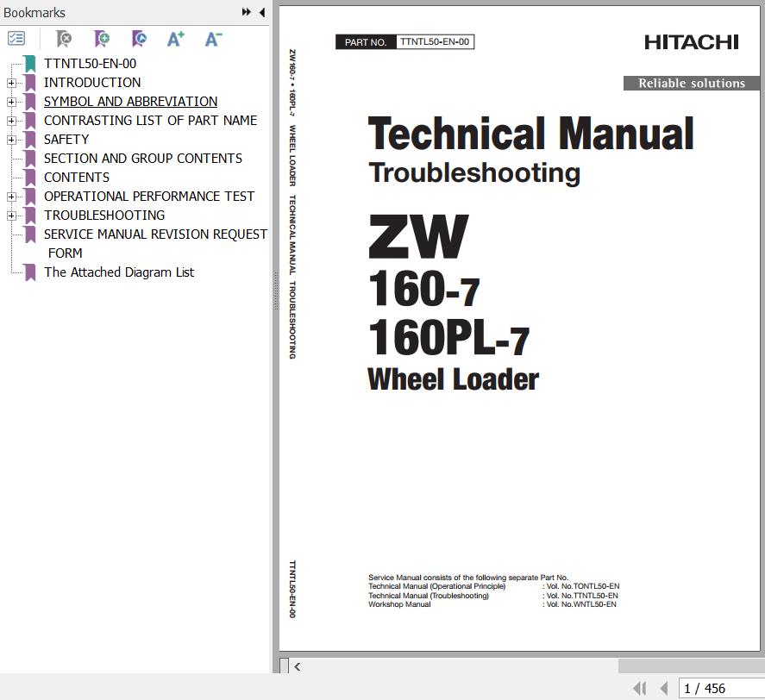
Task: Click the PART NO. label on the cover
Action: [x=366, y=42]
